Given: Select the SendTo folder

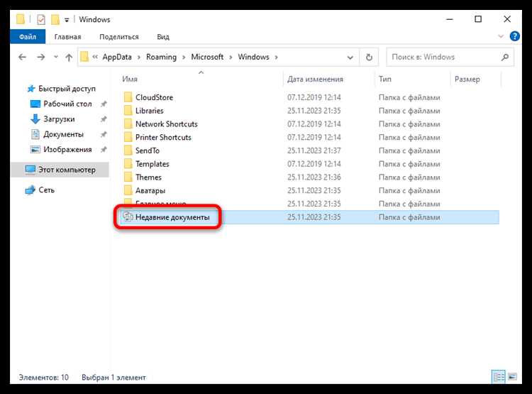Looking at the screenshot, I should 148,151.
